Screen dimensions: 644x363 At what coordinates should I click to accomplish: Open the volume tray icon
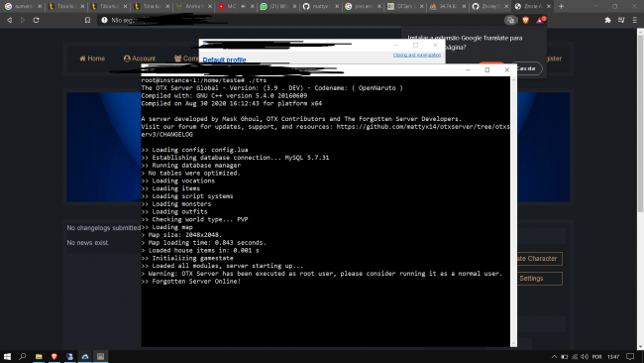pyautogui.click(x=585, y=356)
